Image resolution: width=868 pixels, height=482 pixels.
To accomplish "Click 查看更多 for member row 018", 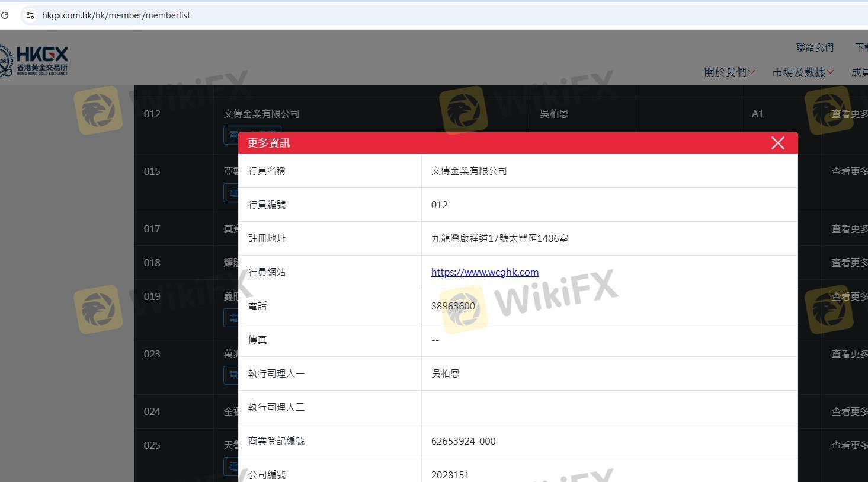I will tap(850, 263).
